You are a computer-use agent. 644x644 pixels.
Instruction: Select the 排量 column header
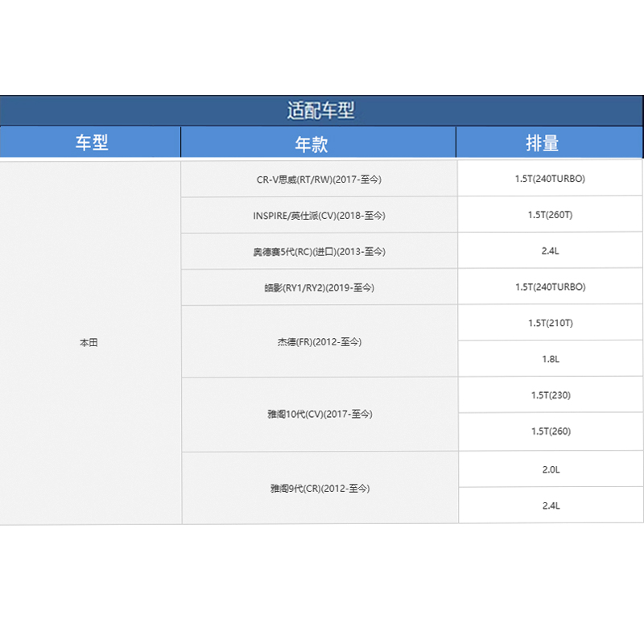(x=550, y=142)
